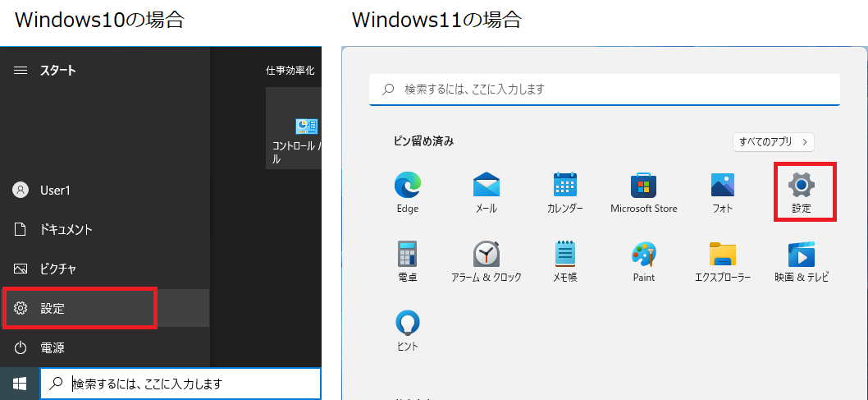Click the すべてのアプリ button
The image size is (868, 400).
[x=774, y=142]
